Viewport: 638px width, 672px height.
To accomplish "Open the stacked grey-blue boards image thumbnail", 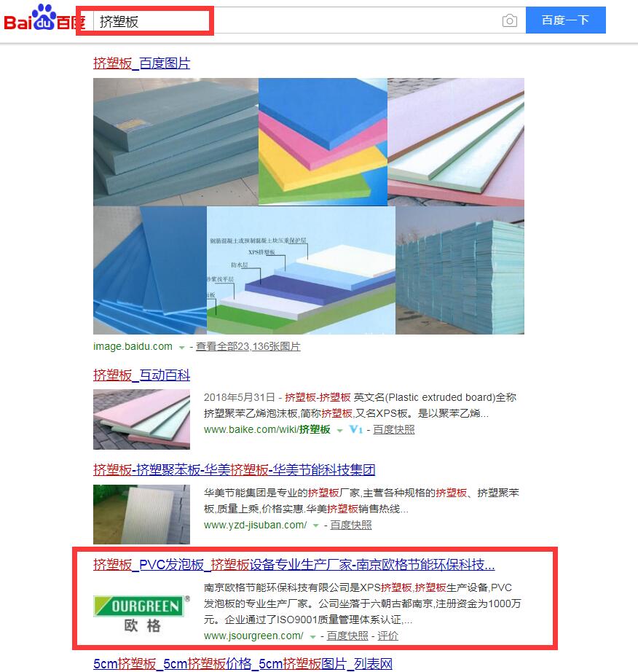I will 176,142.
